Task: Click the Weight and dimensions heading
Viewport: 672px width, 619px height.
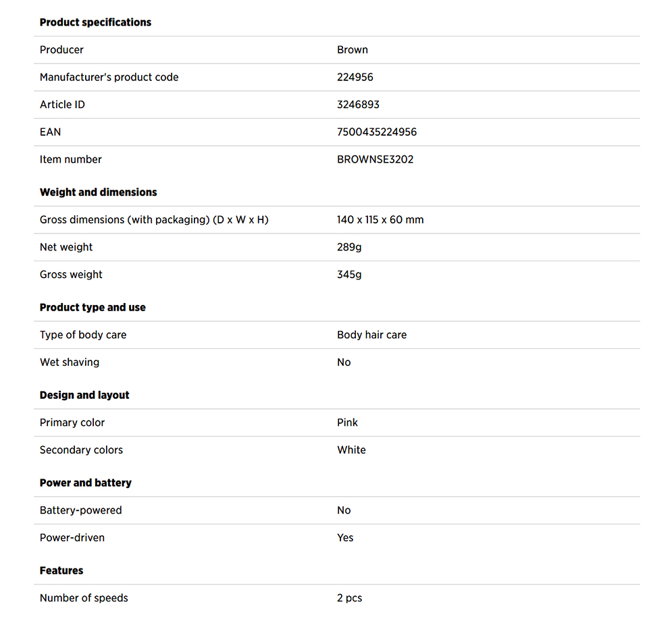Action: point(98,192)
